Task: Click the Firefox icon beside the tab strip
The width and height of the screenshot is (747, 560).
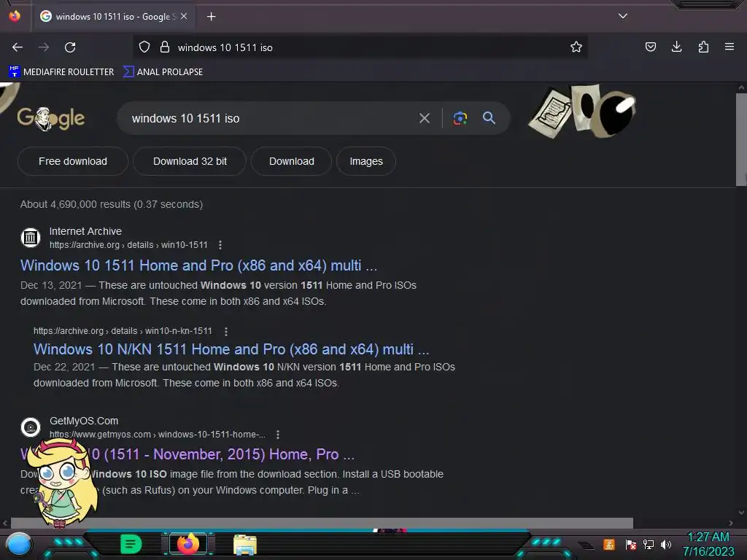Action: (15, 16)
